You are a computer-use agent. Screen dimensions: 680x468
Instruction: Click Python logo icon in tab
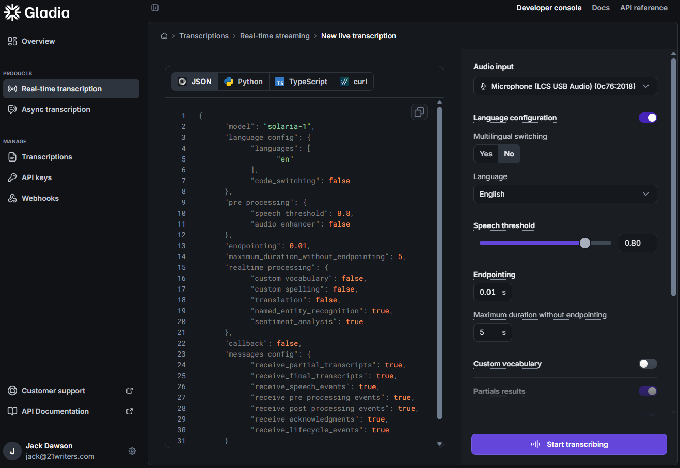(229, 82)
